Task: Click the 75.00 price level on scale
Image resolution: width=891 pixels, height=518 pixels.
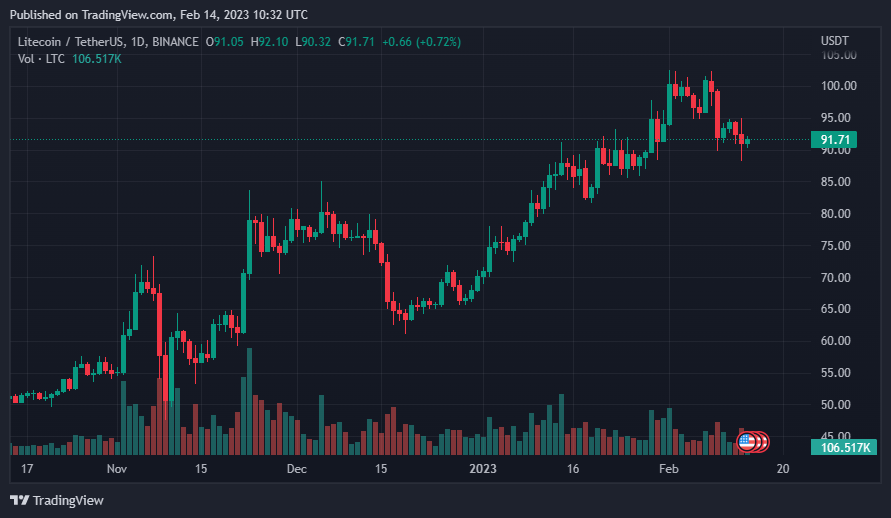Action: [x=835, y=246]
